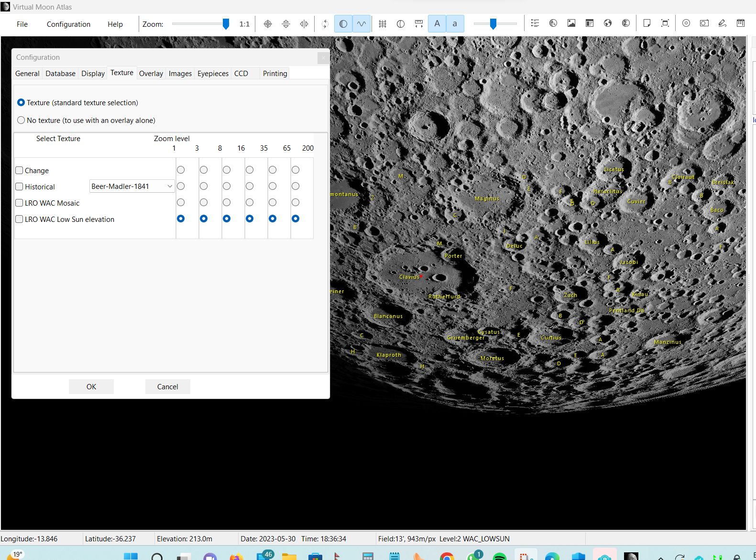This screenshot has height=560, width=756.
Task: Show the coordinate grid icon
Action: pos(383,24)
